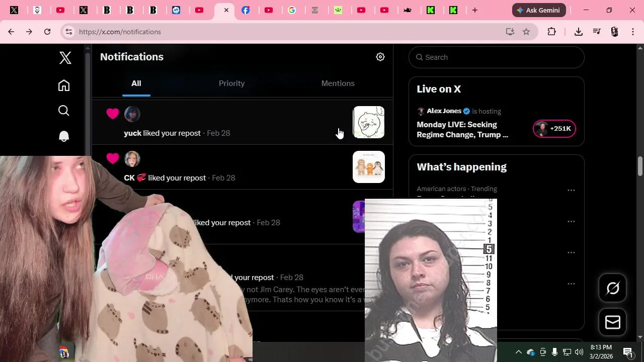Open the Windows action center notification icon
This screenshot has height=362, width=644.
point(628,352)
